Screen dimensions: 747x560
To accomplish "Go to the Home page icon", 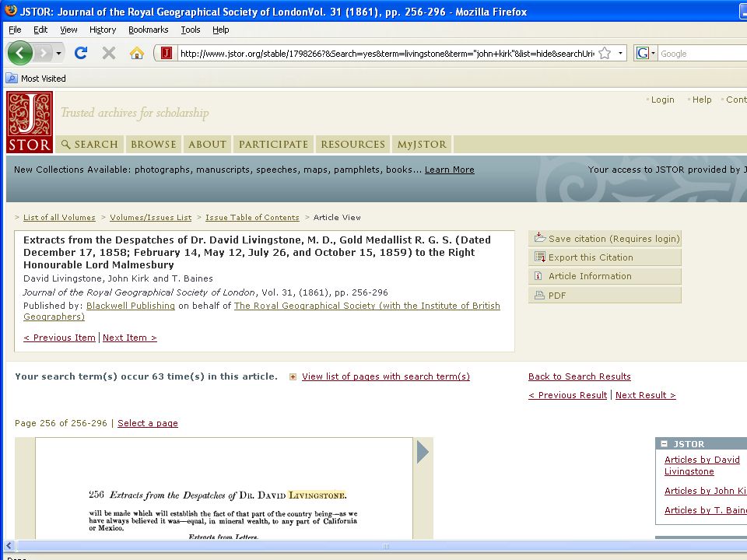I will pyautogui.click(x=137, y=53).
